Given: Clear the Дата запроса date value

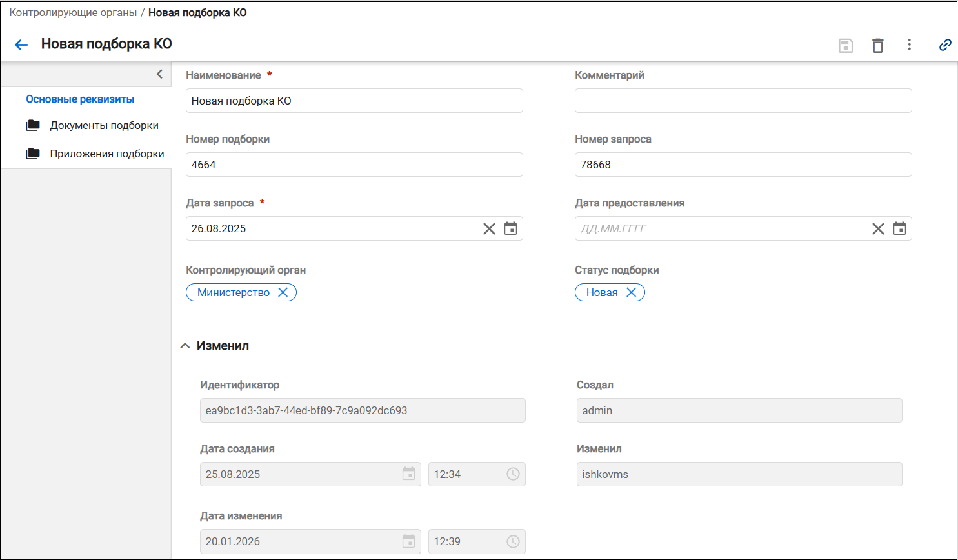Looking at the screenshot, I should pyautogui.click(x=489, y=228).
